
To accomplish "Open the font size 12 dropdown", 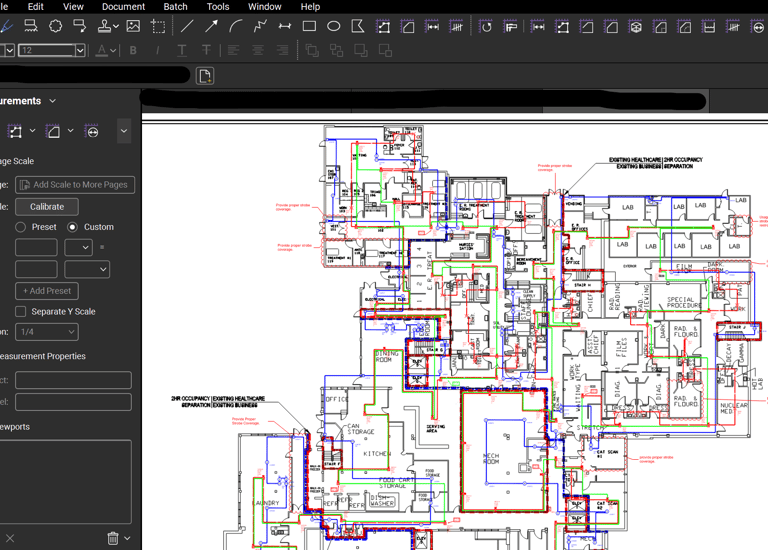I will point(80,50).
